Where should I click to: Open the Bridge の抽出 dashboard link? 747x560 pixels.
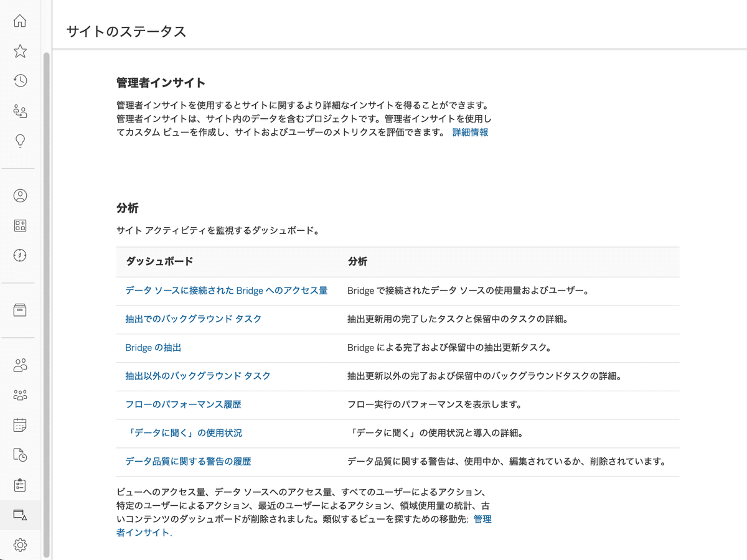tap(153, 348)
